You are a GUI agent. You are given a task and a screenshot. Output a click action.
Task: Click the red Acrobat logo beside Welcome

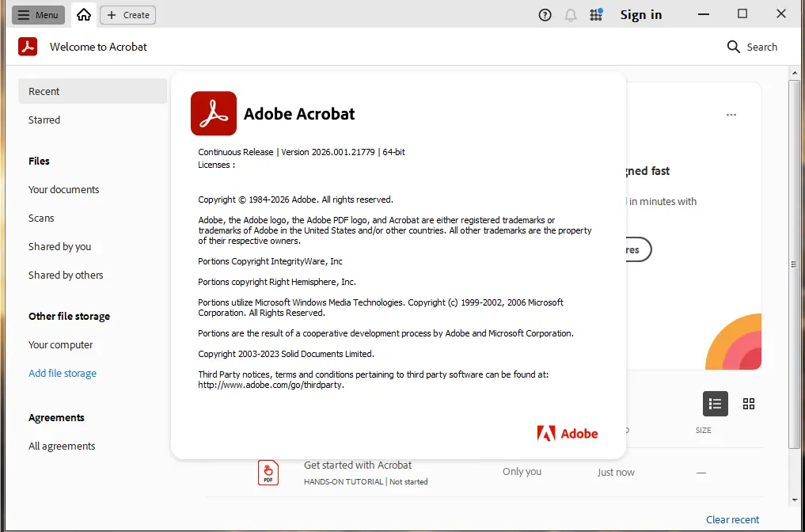pyautogui.click(x=28, y=46)
